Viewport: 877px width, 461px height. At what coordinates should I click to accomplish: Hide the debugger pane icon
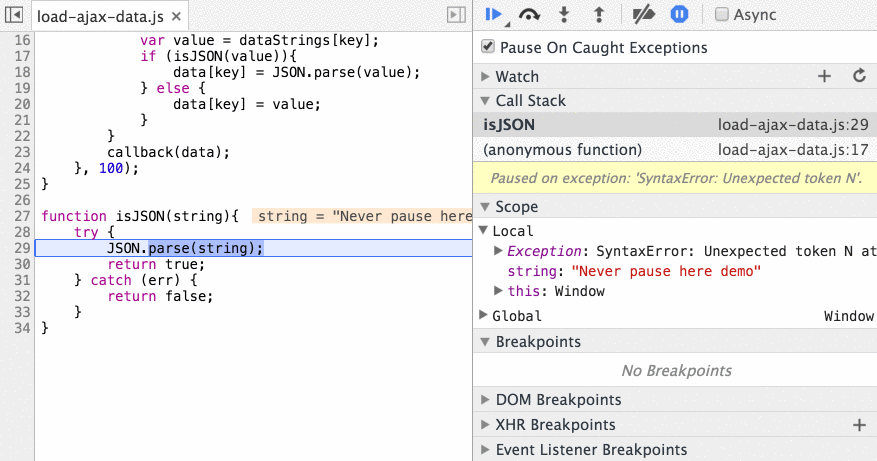click(456, 15)
